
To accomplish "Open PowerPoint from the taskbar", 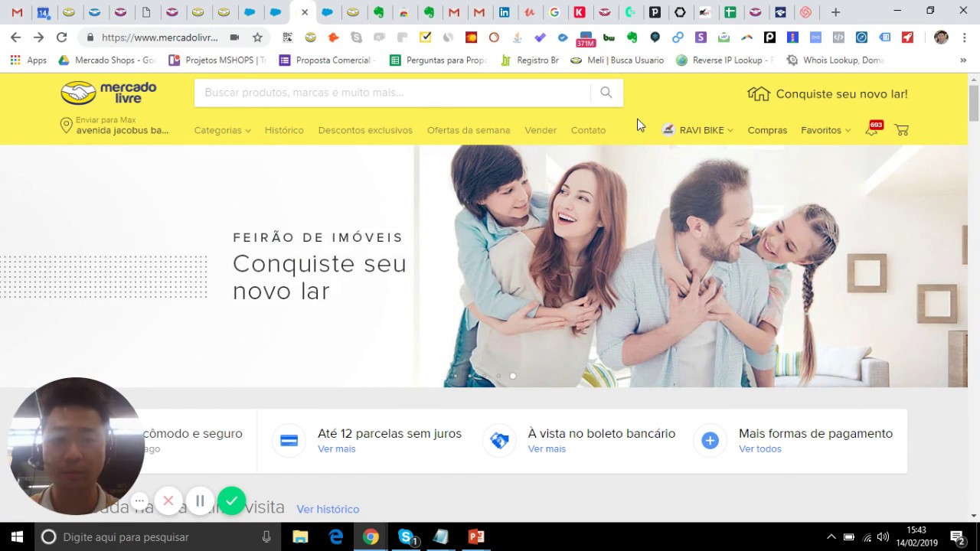I will click(x=476, y=537).
